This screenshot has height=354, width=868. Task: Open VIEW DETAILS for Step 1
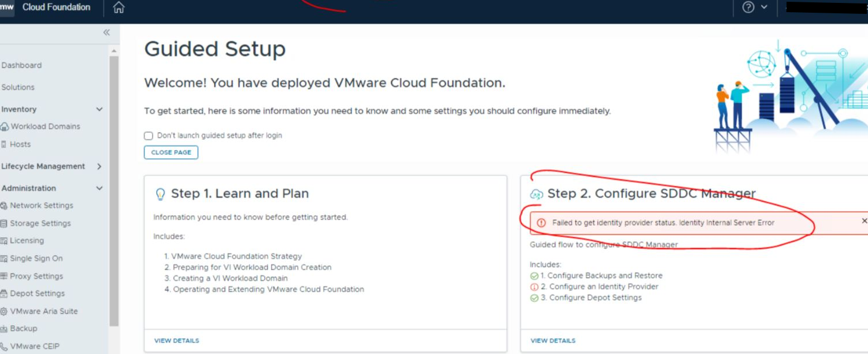coord(176,341)
